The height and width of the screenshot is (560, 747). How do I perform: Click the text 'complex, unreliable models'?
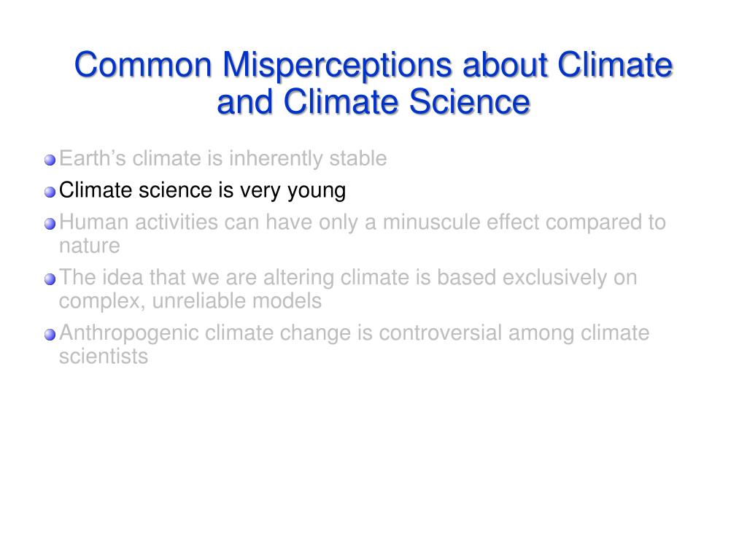point(190,301)
